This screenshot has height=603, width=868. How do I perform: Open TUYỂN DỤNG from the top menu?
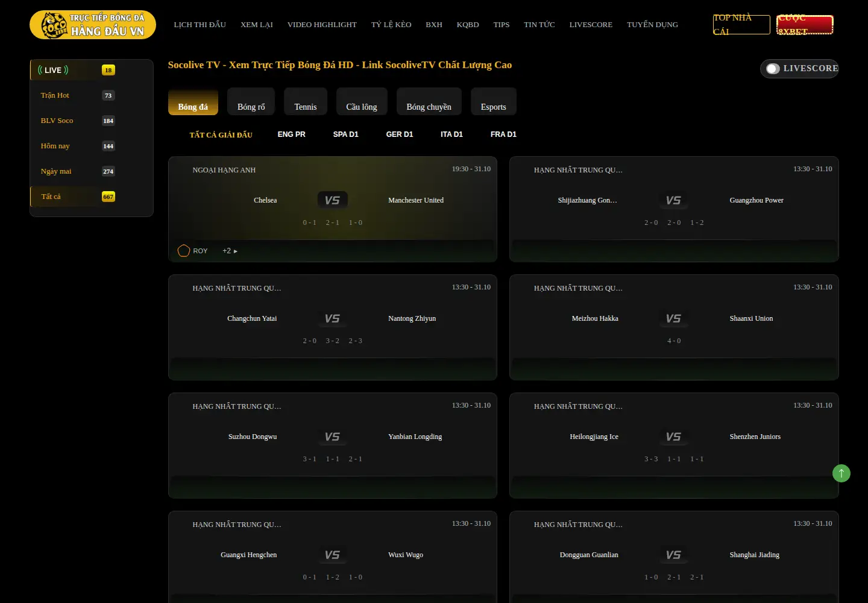pyautogui.click(x=652, y=25)
